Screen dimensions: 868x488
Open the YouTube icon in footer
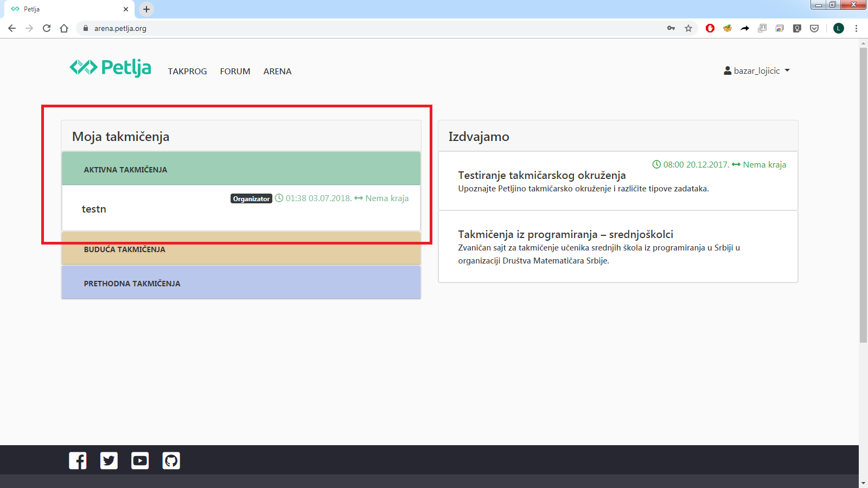pos(140,461)
